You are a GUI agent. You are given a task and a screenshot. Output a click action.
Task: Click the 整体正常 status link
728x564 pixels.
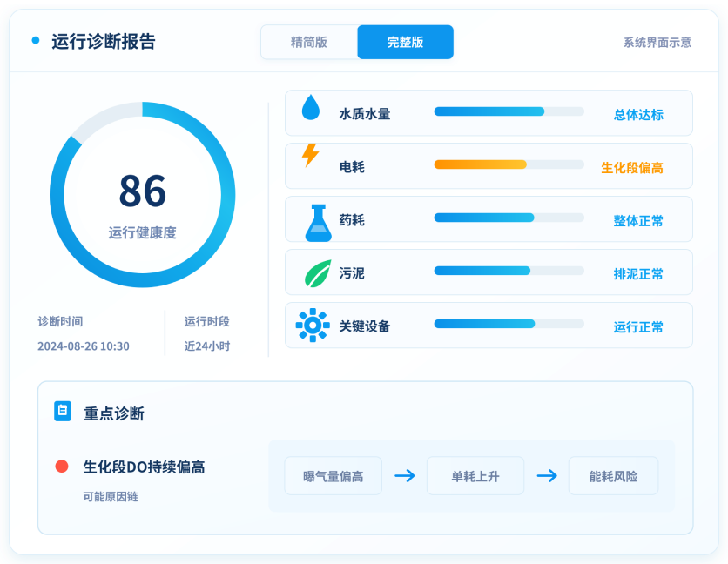(x=638, y=221)
